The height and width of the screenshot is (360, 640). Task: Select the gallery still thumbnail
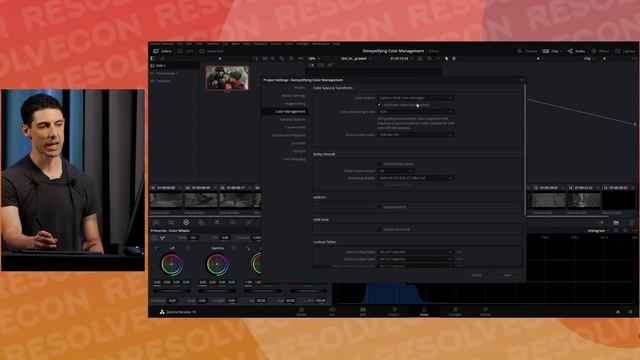(x=227, y=78)
